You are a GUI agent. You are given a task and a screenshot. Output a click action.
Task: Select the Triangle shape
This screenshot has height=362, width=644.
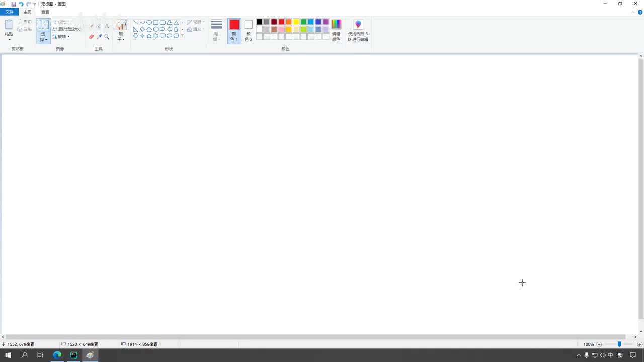click(176, 23)
